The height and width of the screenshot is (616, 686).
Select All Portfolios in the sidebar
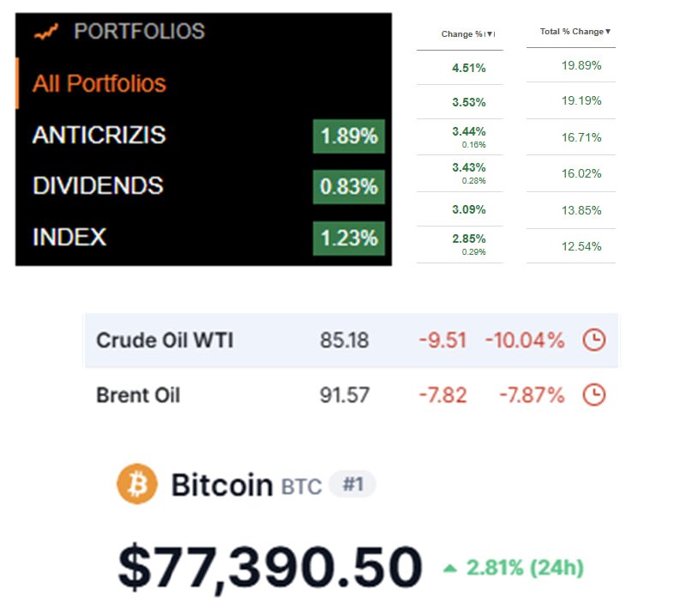tap(99, 83)
